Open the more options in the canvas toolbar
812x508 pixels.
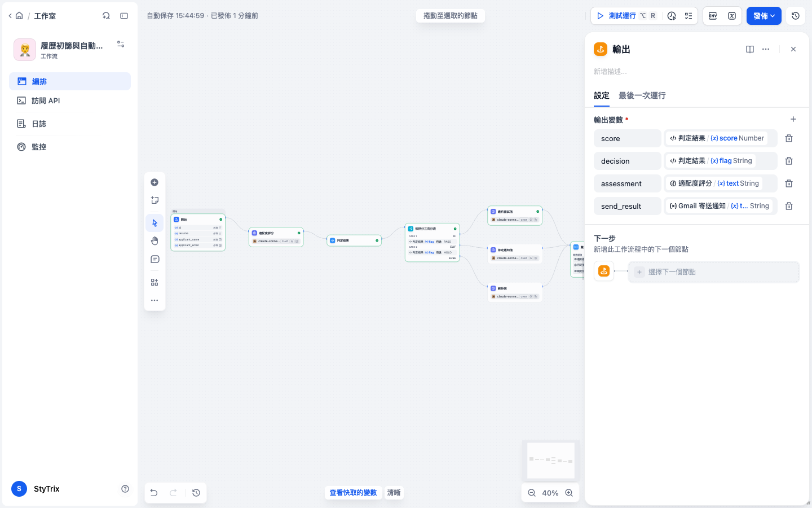point(155,300)
